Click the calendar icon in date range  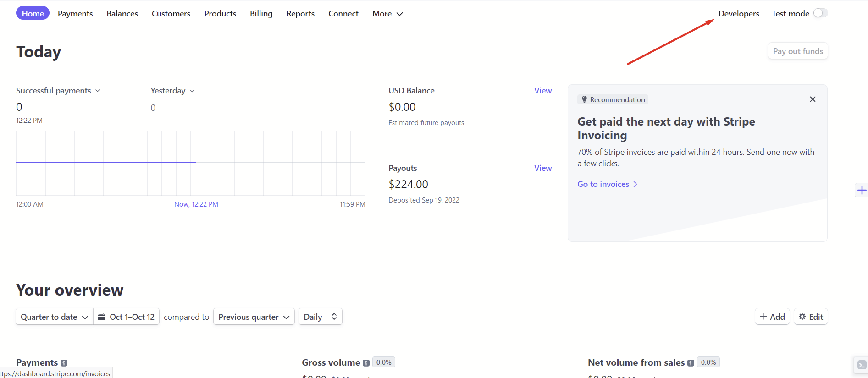102,317
